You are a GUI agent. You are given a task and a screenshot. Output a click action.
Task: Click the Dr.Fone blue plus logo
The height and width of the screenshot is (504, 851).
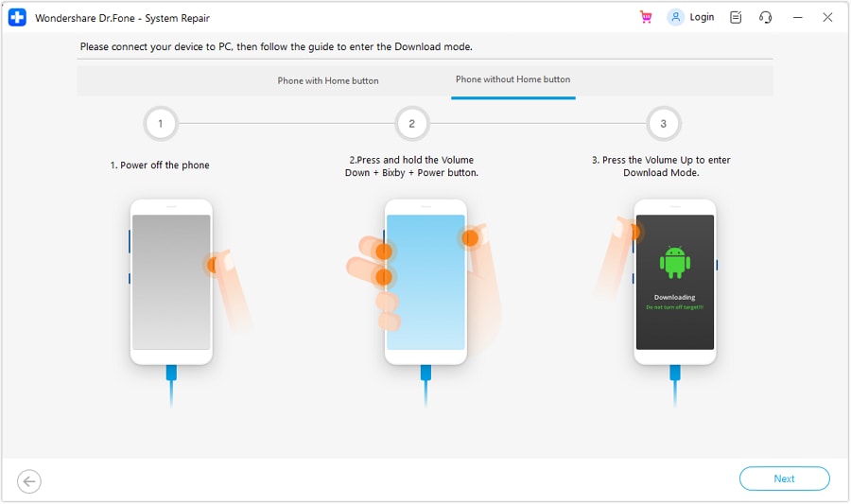[x=18, y=17]
